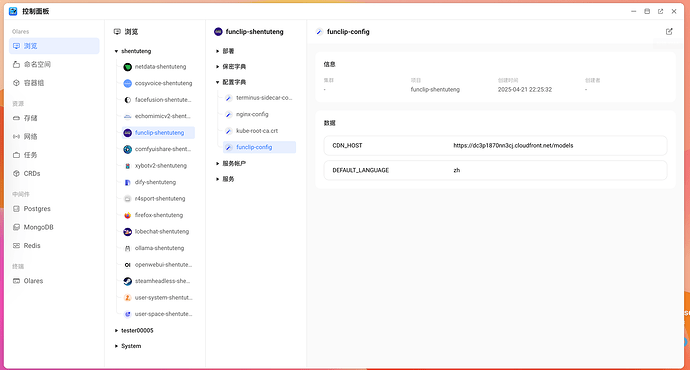The width and height of the screenshot is (690, 370).
Task: Click the 浏览 column header monitor icon
Action: [117, 32]
